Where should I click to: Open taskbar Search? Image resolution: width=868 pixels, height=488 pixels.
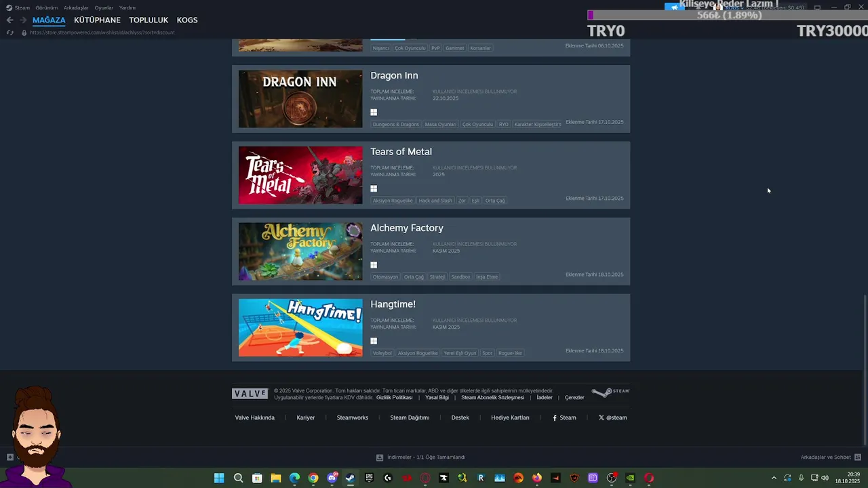(x=238, y=478)
